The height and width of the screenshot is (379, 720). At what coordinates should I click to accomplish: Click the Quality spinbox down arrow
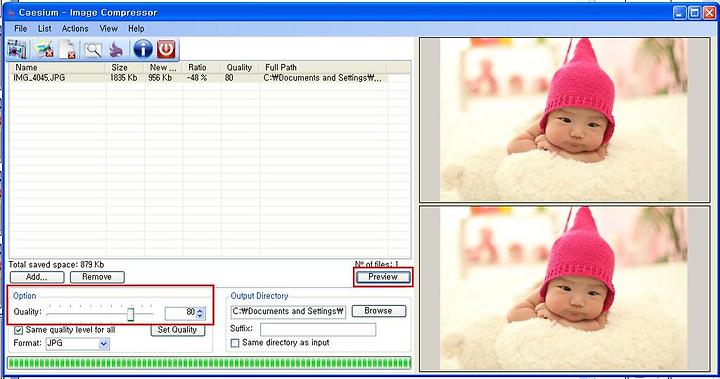tap(200, 316)
